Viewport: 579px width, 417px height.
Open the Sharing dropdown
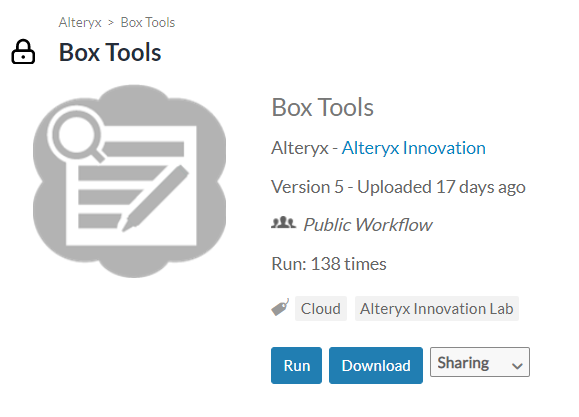480,362
